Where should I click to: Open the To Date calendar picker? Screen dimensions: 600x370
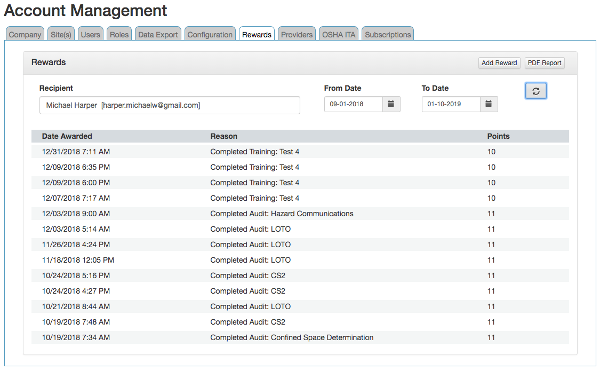[x=489, y=104]
